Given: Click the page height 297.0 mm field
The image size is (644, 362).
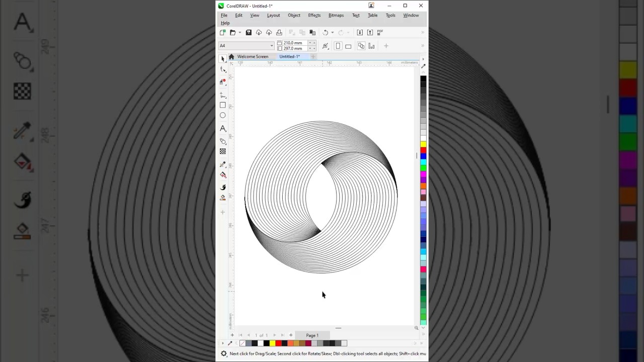Looking at the screenshot, I should pyautogui.click(x=296, y=49).
